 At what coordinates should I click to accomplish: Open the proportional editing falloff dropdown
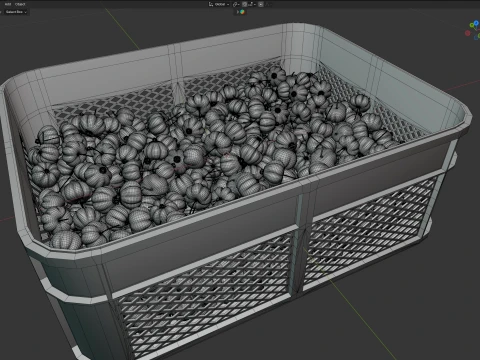click(268, 4)
